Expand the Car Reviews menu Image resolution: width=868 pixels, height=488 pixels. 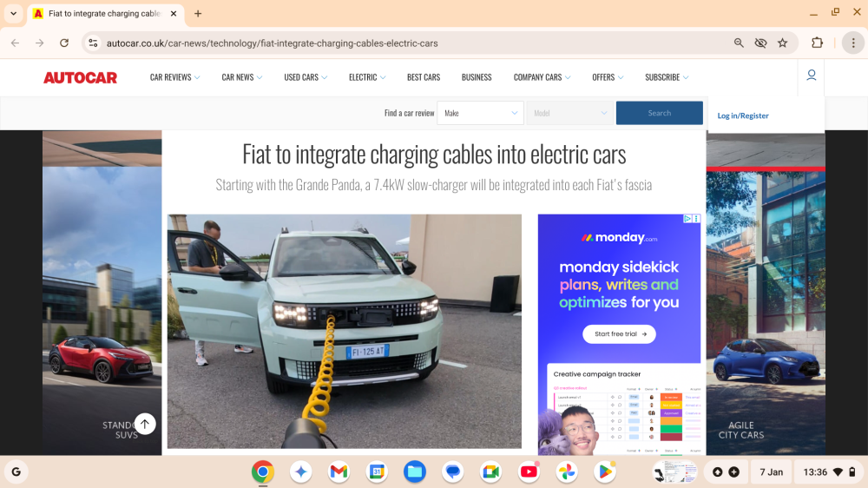[x=175, y=77]
